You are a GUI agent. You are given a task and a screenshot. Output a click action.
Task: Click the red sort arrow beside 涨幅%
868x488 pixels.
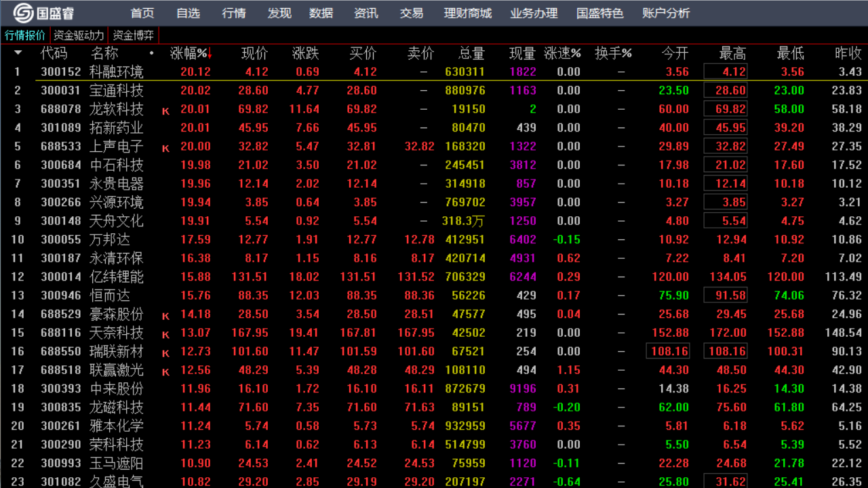click(211, 53)
